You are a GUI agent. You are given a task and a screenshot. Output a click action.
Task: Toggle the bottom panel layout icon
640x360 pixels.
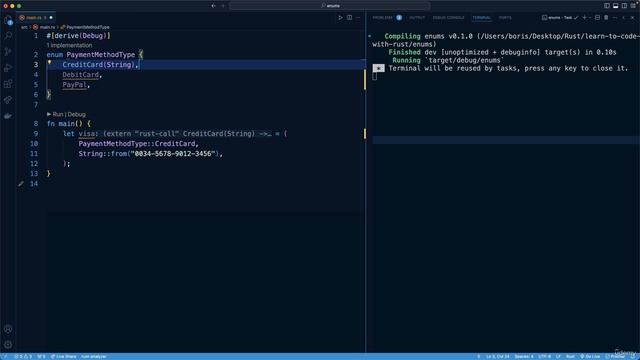tap(616, 6)
